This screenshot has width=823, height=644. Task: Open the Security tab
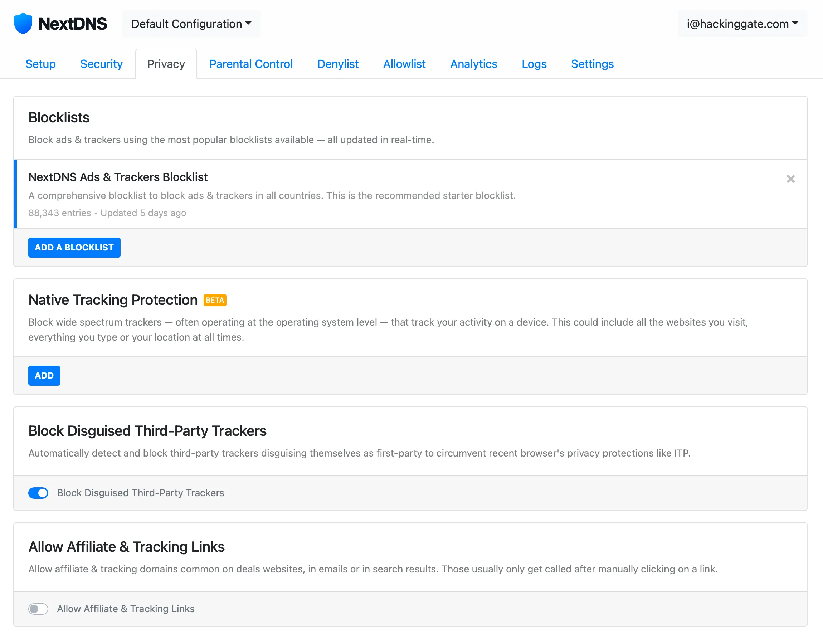pyautogui.click(x=101, y=64)
